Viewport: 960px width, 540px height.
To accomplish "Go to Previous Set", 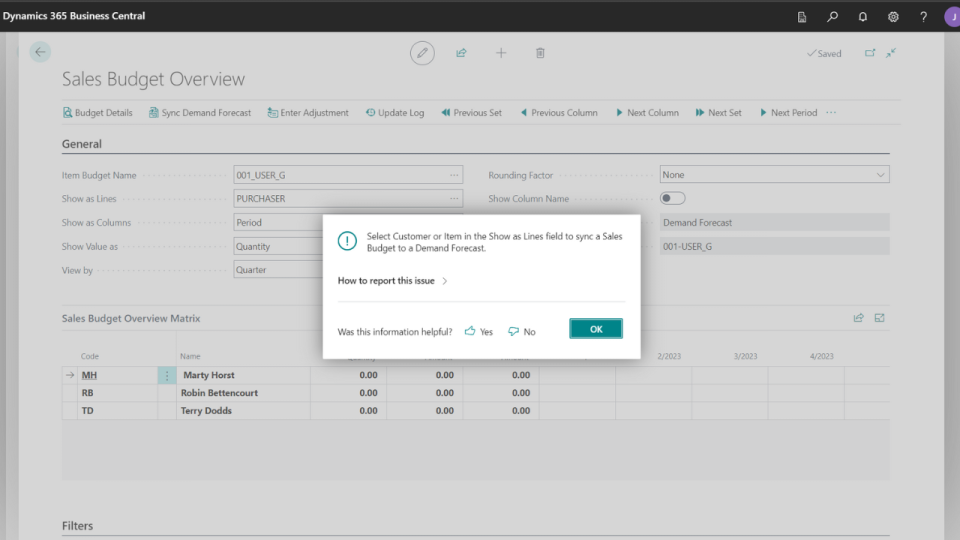I will coord(471,113).
